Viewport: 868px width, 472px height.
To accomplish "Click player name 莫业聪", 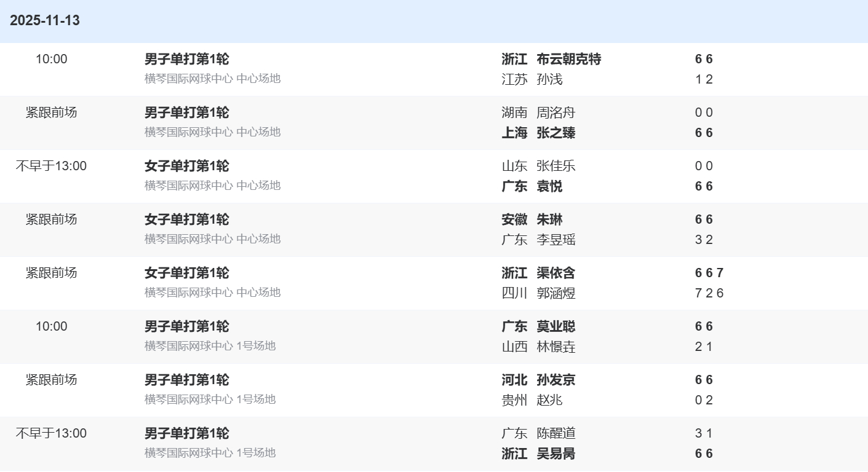I will [x=556, y=326].
